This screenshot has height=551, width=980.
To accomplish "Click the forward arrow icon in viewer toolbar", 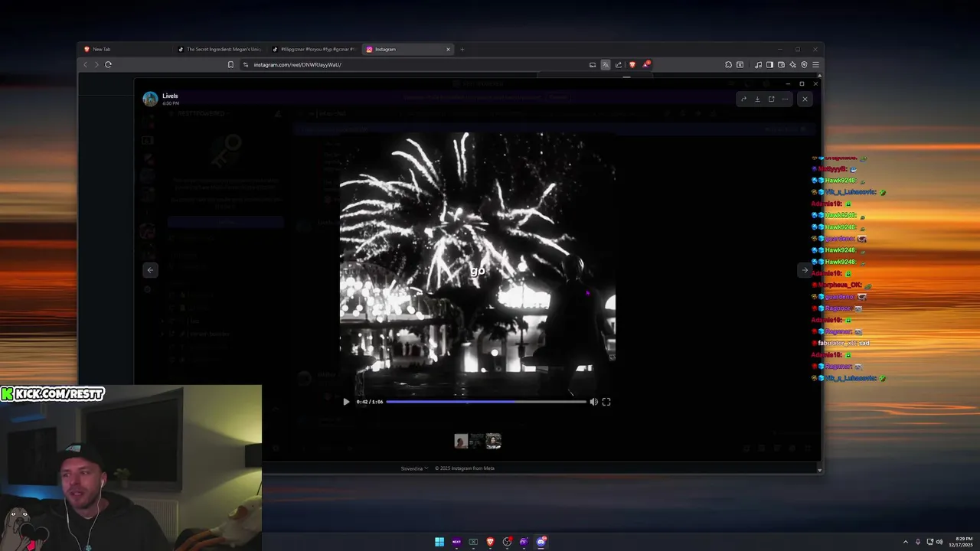I will (x=743, y=99).
